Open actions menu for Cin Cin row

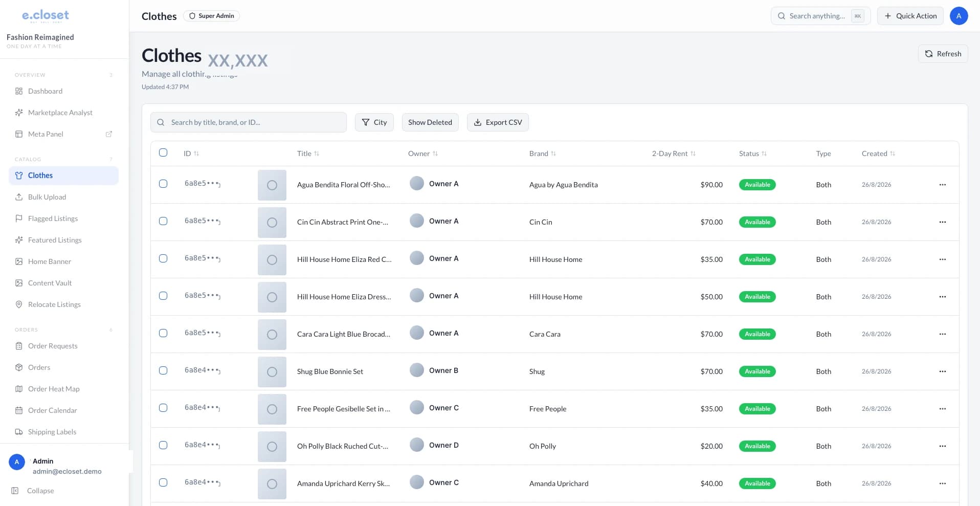coord(943,222)
